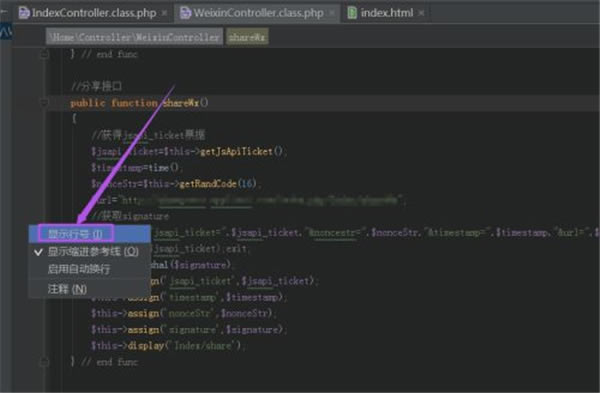Screen dimensions: 600x393
Task: Click the opening brace under shareWx()
Action: [x=74, y=119]
